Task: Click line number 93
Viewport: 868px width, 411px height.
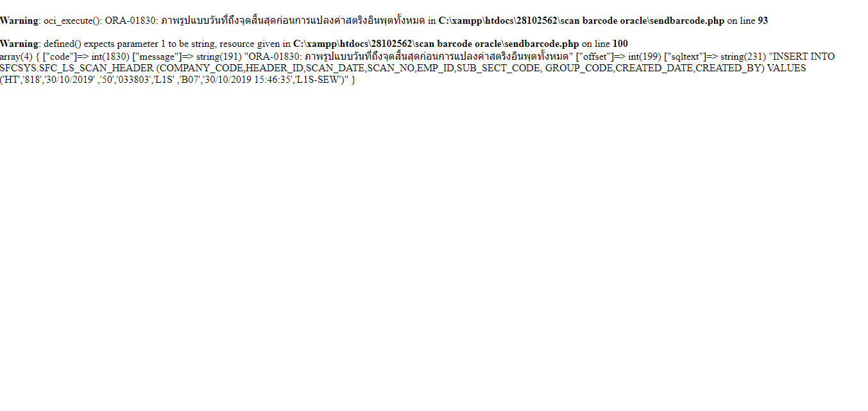Action: pos(763,21)
